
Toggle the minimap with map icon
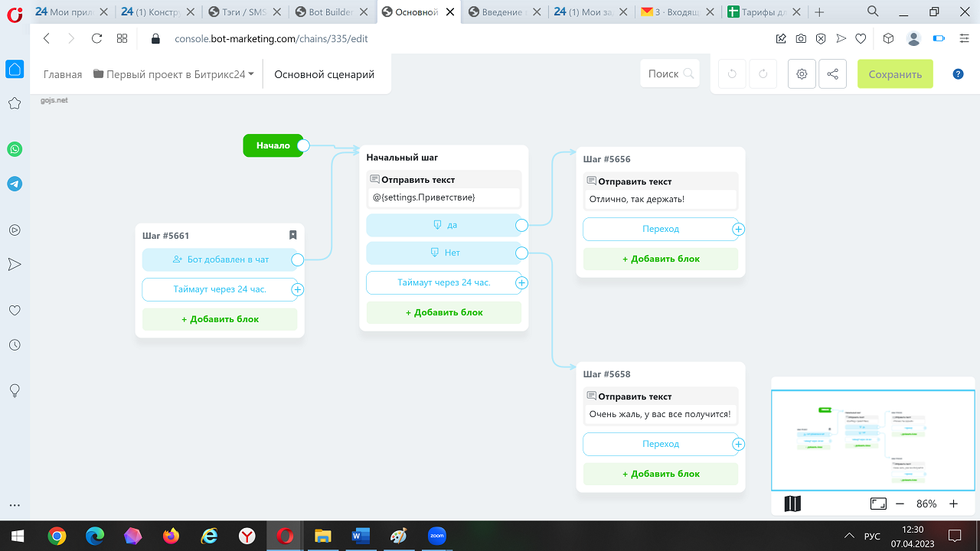click(792, 504)
